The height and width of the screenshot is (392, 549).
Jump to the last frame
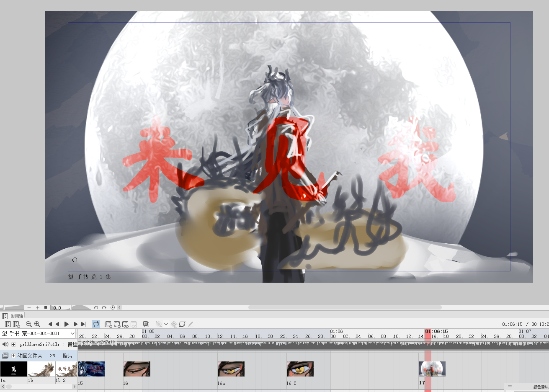83,324
